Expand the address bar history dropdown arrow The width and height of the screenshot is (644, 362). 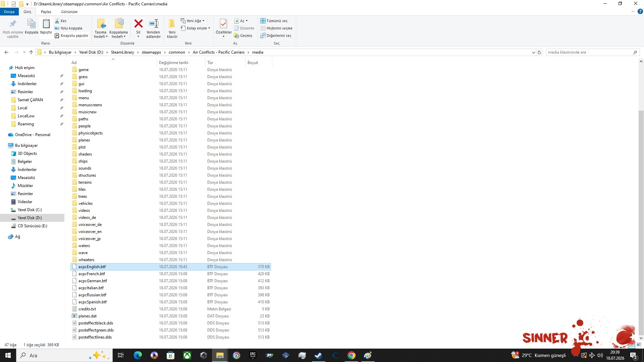533,52
